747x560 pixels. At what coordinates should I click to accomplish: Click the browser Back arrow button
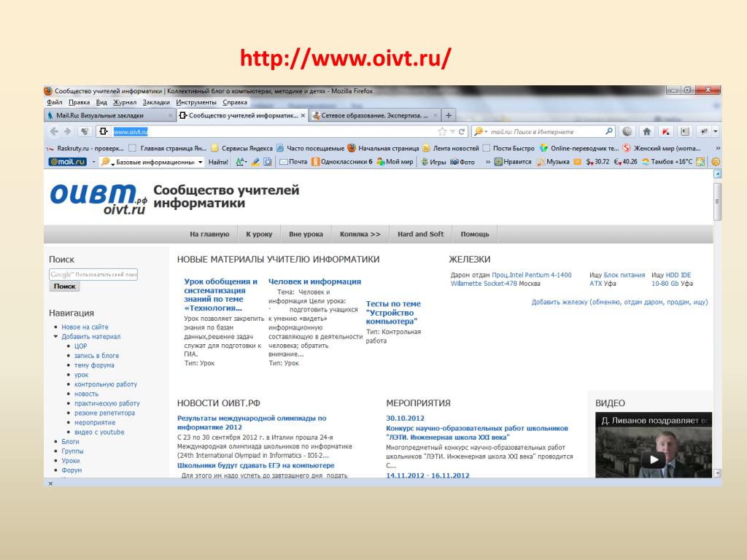tap(54, 131)
